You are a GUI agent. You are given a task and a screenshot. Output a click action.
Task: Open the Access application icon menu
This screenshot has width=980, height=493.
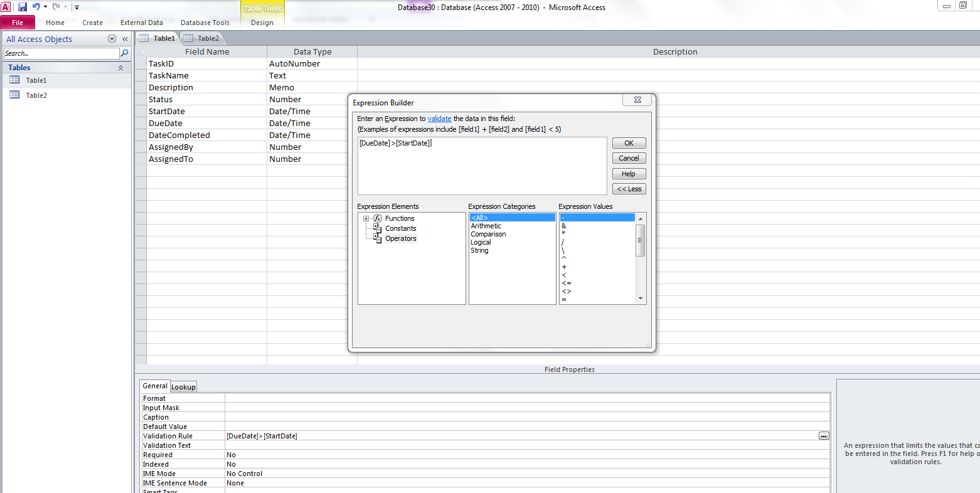click(6, 7)
